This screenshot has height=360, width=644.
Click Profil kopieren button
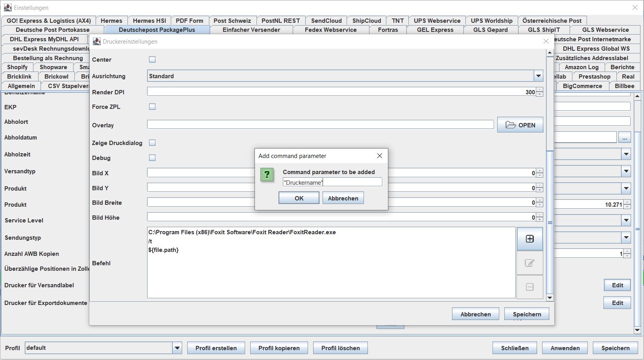pyautogui.click(x=279, y=348)
